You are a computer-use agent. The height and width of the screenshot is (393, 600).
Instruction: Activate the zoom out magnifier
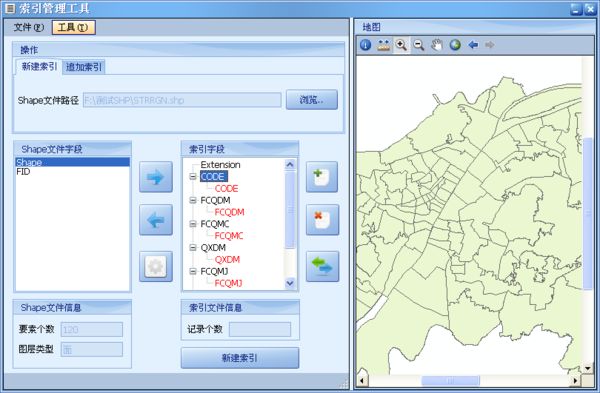point(419,45)
